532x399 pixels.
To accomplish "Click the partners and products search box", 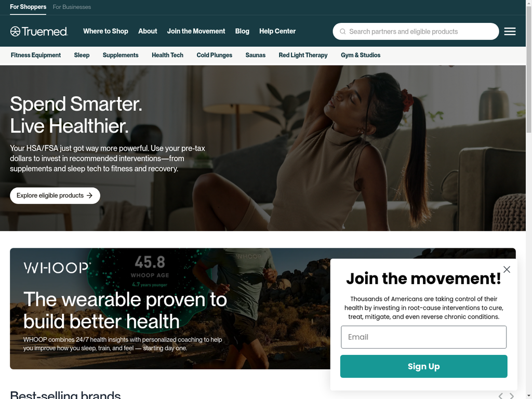I will 416,32.
